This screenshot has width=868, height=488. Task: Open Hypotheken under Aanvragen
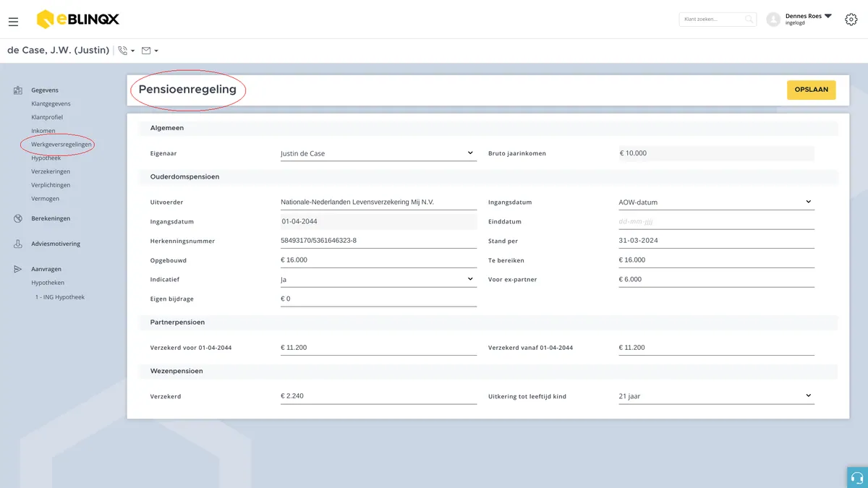coord(48,283)
